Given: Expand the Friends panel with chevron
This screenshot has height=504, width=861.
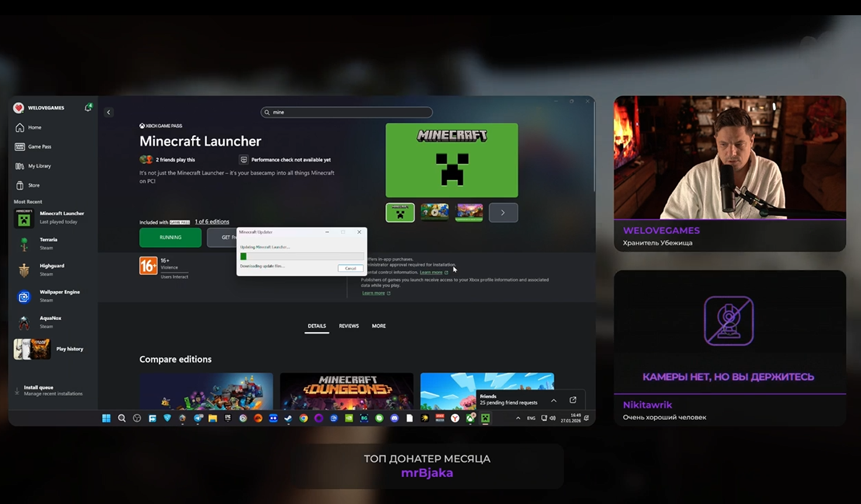Looking at the screenshot, I should [554, 400].
